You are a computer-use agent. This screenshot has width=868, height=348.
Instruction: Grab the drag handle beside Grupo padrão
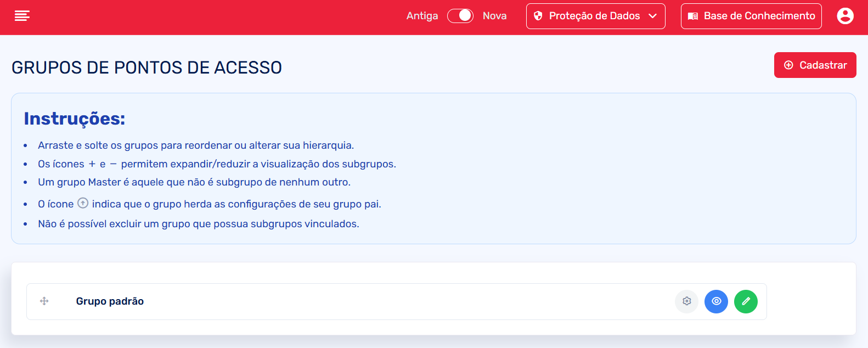coord(44,301)
